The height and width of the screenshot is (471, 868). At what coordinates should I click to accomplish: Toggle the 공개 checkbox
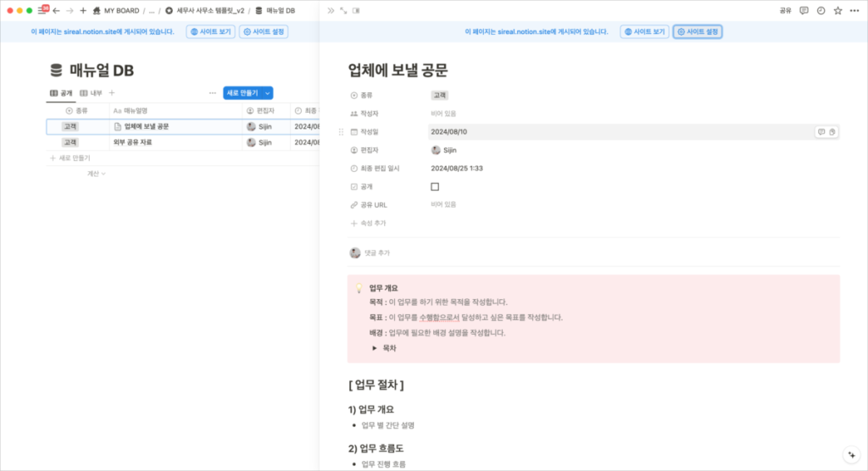tap(435, 186)
